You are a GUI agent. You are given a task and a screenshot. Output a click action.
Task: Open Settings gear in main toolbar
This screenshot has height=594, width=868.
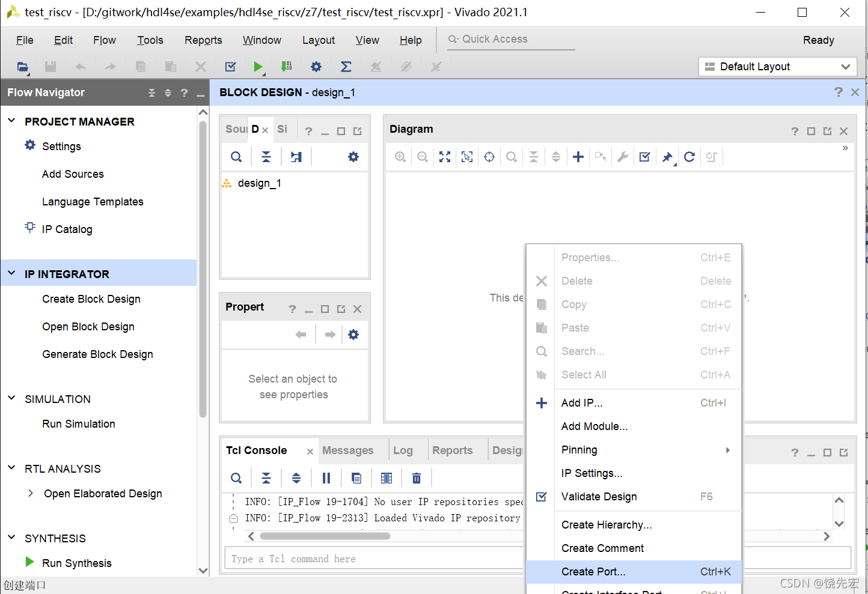(316, 67)
